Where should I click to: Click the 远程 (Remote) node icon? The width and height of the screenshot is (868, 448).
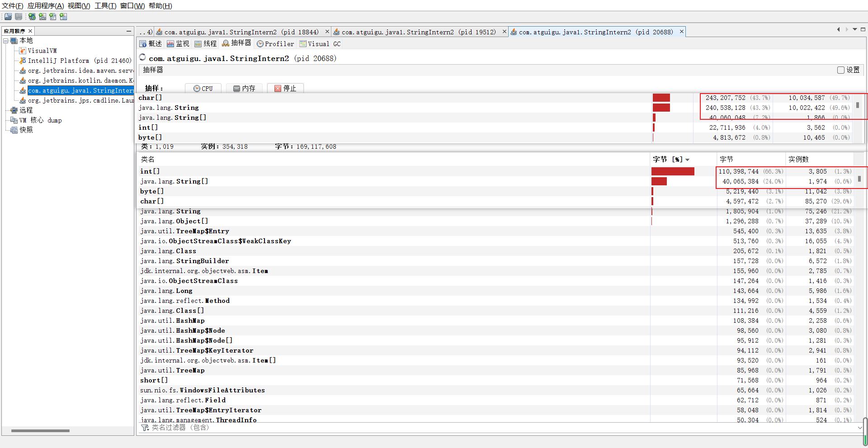coord(14,110)
